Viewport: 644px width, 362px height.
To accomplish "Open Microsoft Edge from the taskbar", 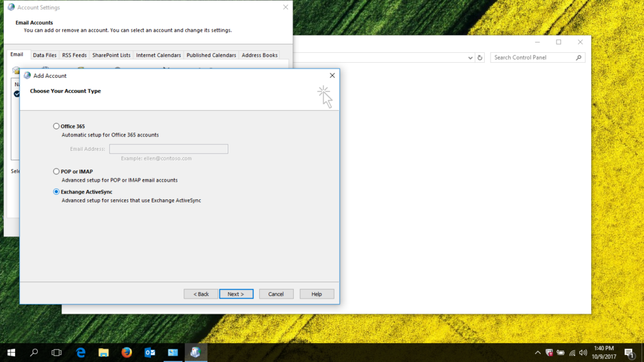I will point(80,352).
